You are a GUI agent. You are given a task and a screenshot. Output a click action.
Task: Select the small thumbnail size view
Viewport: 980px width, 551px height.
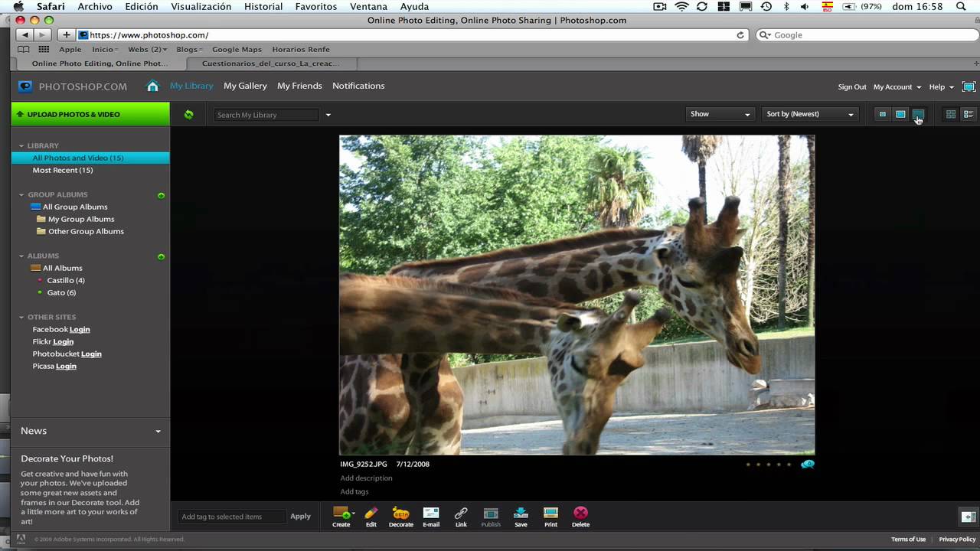coord(882,114)
